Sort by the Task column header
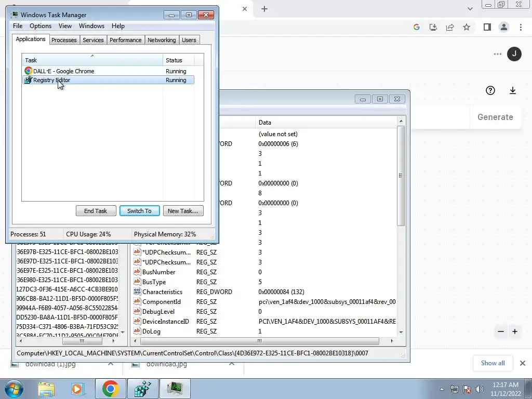Image resolution: width=532 pixels, height=399 pixels. coord(92,60)
